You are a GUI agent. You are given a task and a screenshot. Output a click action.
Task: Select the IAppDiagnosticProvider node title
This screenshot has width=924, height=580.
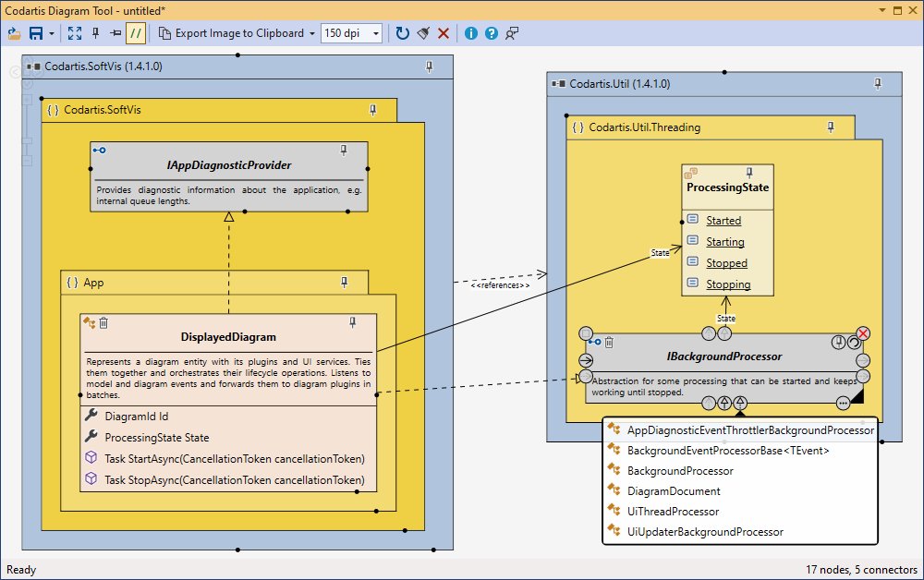coord(228,165)
